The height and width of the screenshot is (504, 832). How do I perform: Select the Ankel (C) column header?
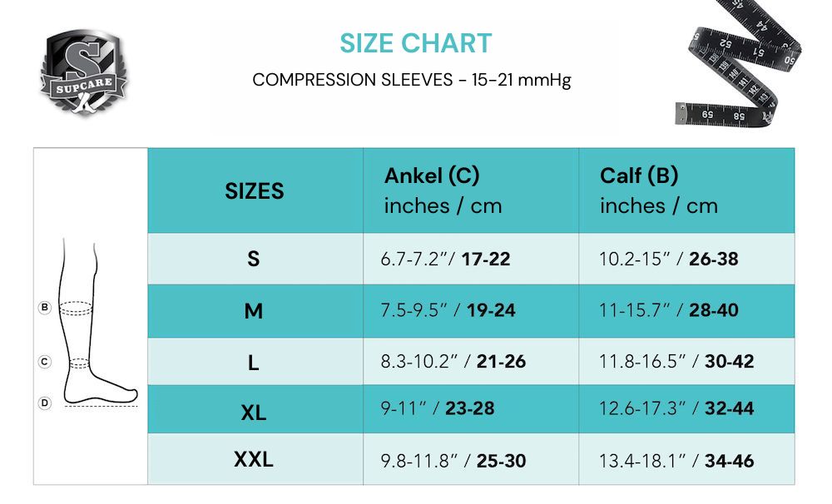pos(443,190)
